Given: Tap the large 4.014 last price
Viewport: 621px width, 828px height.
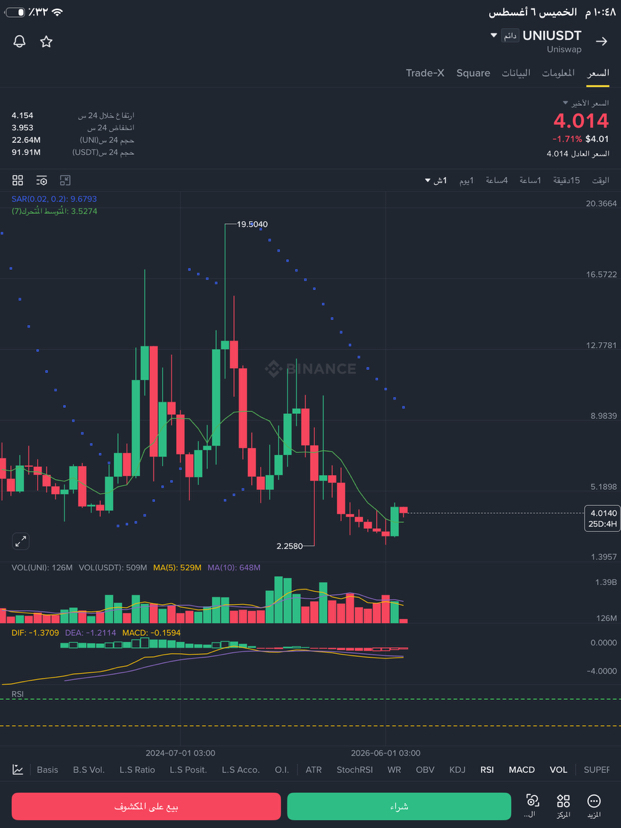Looking at the screenshot, I should click(x=581, y=121).
